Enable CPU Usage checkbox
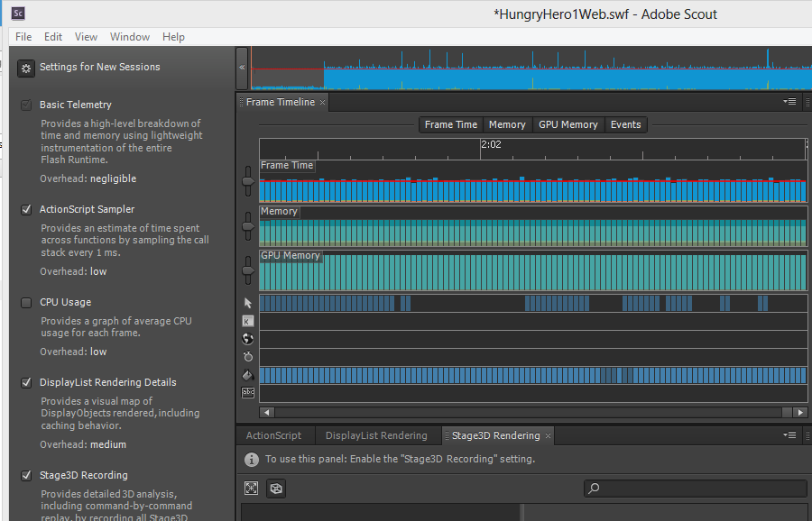The image size is (812, 521). coord(26,303)
